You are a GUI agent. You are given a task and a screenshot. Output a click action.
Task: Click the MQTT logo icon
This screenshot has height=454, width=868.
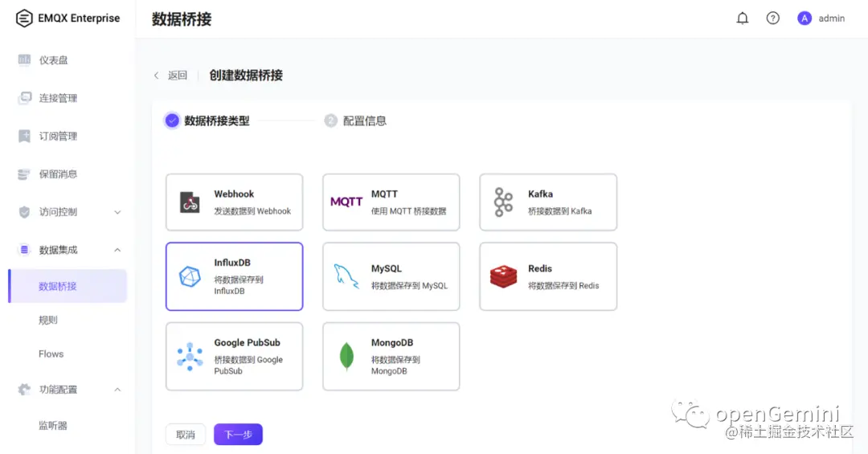(x=346, y=202)
